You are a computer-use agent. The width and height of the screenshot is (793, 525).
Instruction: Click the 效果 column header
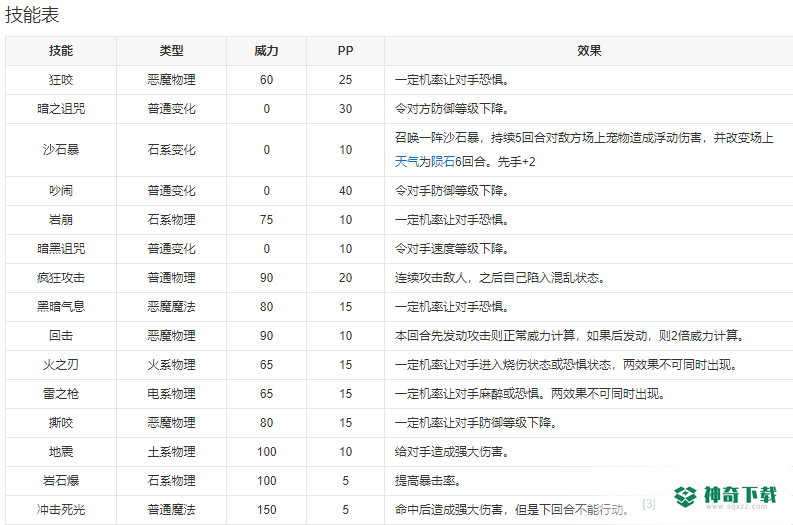[x=589, y=51]
